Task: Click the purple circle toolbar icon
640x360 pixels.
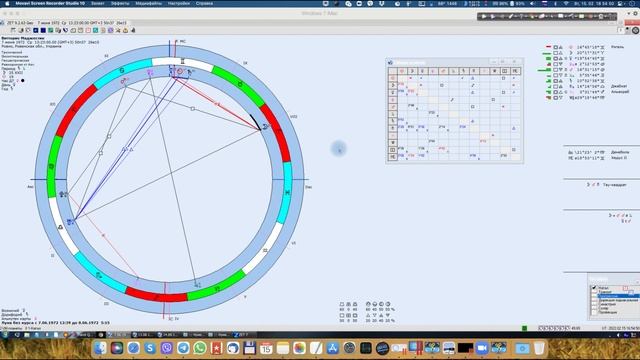Action: (110, 30)
